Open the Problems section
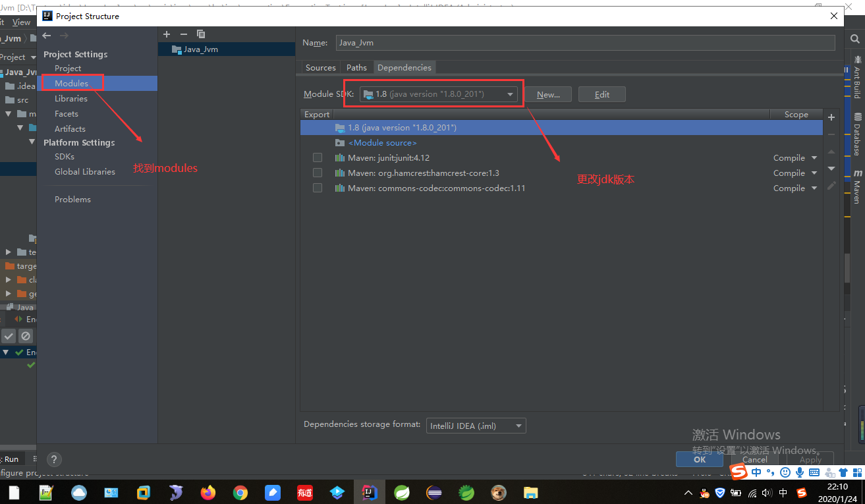Screen dimensions: 865x504 tap(72, 200)
